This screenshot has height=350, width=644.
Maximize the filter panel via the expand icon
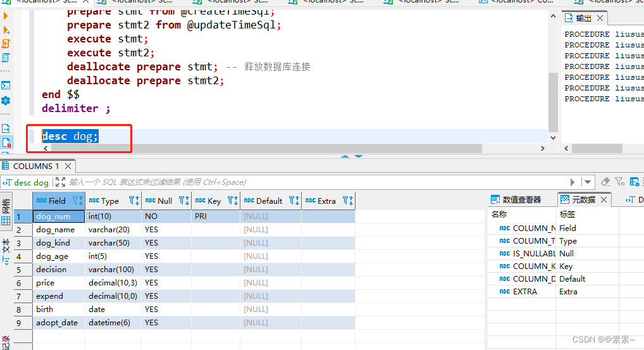60,182
